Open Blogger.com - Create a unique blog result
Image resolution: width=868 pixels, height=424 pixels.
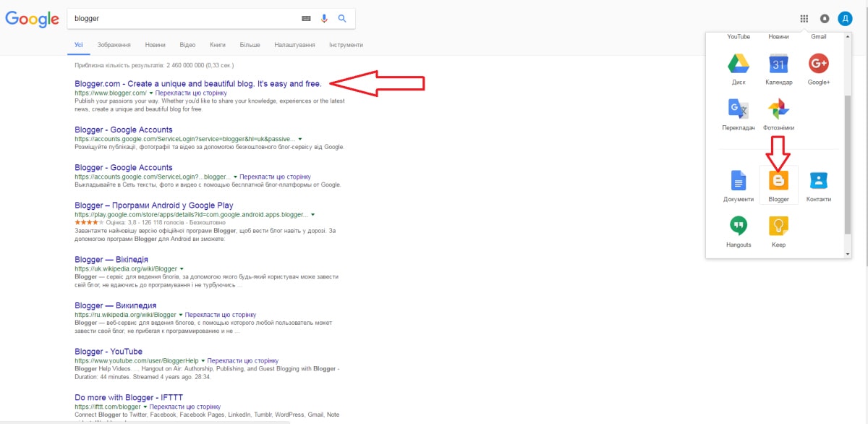198,84
